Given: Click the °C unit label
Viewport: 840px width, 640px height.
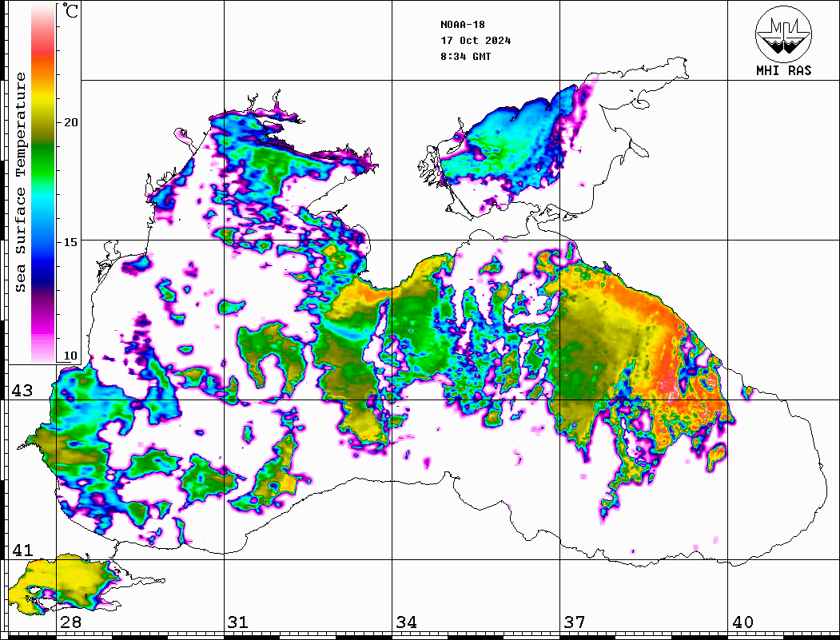Looking at the screenshot, I should pyautogui.click(x=70, y=10).
